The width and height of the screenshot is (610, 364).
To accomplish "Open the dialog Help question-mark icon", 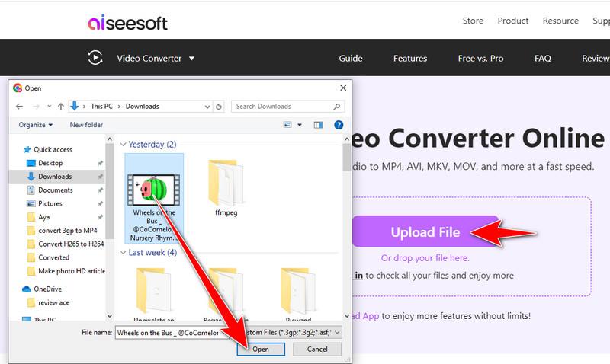I will [339, 125].
